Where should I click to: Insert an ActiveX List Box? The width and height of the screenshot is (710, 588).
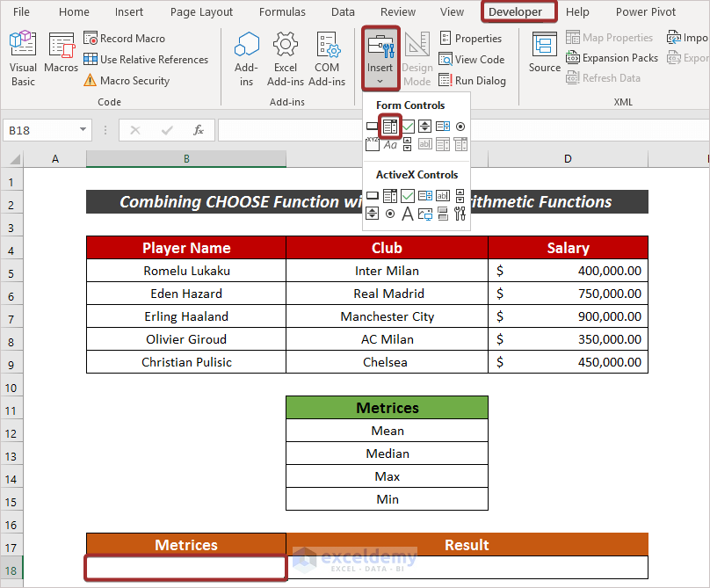pyautogui.click(x=425, y=196)
